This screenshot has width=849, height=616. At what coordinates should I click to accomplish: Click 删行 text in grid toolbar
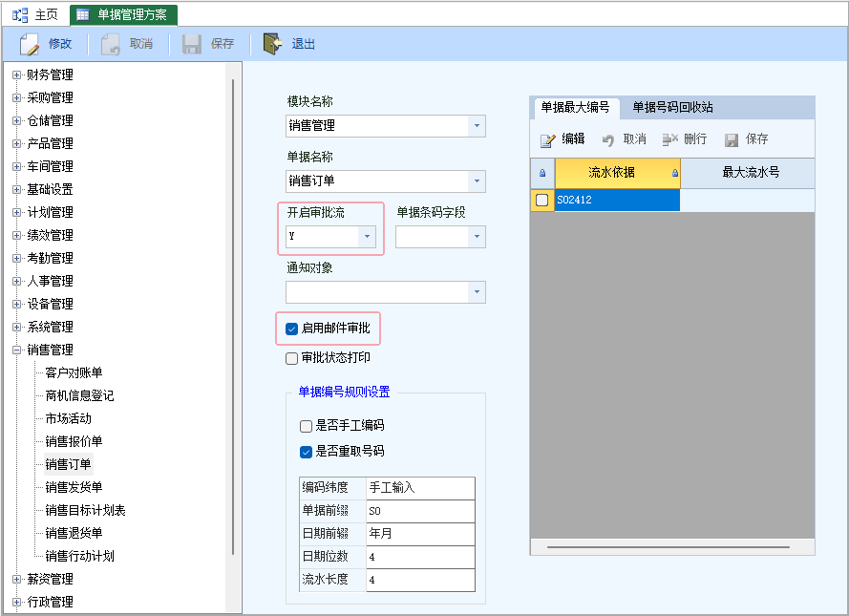coord(695,139)
